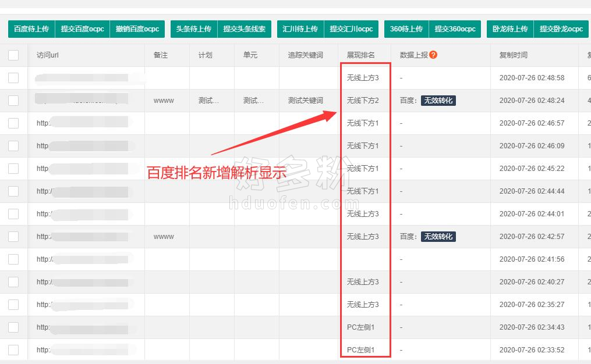Click the timestamp 2020-07-26 02:35:27
This screenshot has width=591, height=364.
coord(532,305)
